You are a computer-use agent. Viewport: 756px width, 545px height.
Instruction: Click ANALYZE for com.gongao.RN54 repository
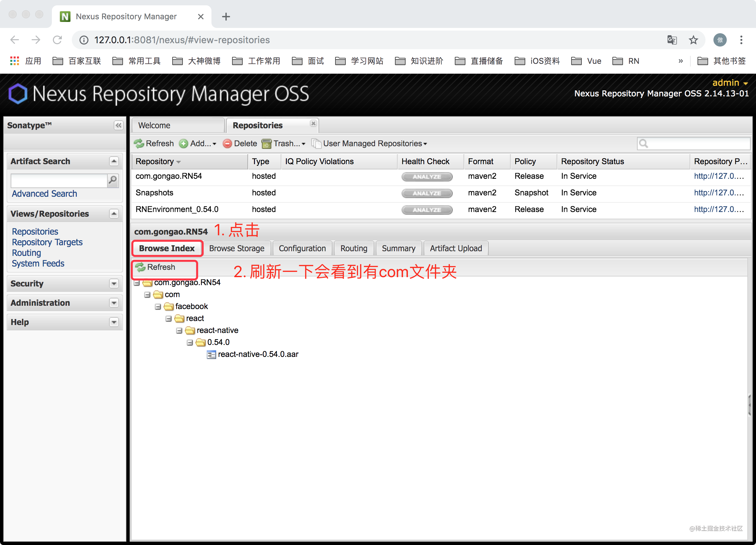(x=427, y=176)
